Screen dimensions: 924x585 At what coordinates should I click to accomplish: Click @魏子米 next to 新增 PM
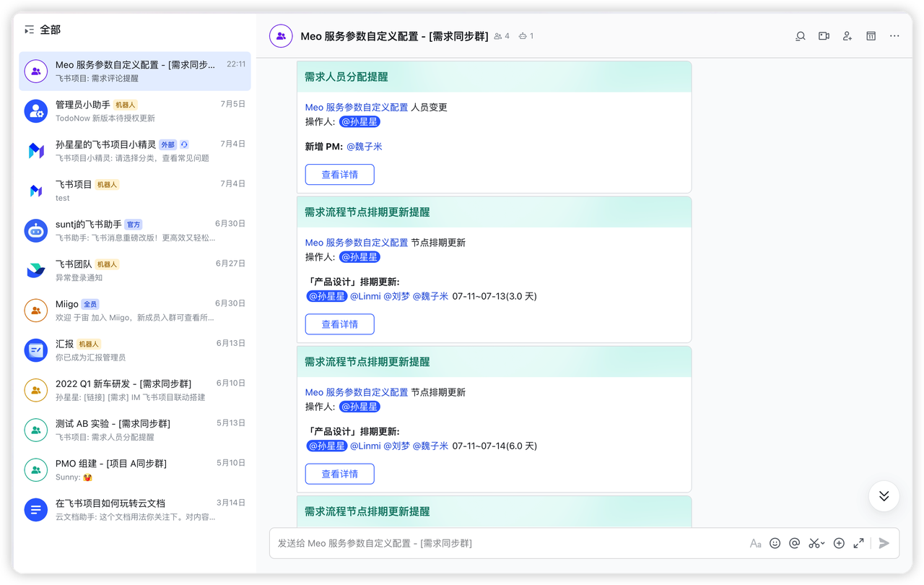coord(365,147)
